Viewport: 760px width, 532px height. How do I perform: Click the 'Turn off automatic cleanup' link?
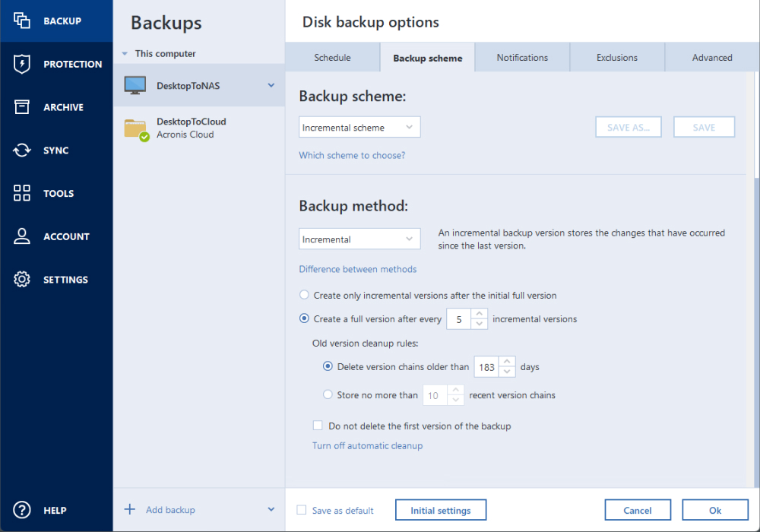pos(367,445)
